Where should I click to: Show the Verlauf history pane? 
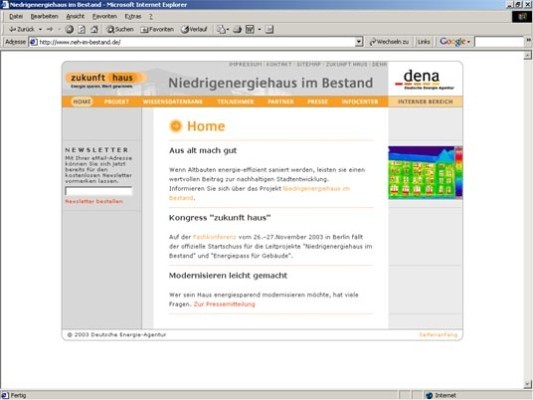[x=194, y=30]
